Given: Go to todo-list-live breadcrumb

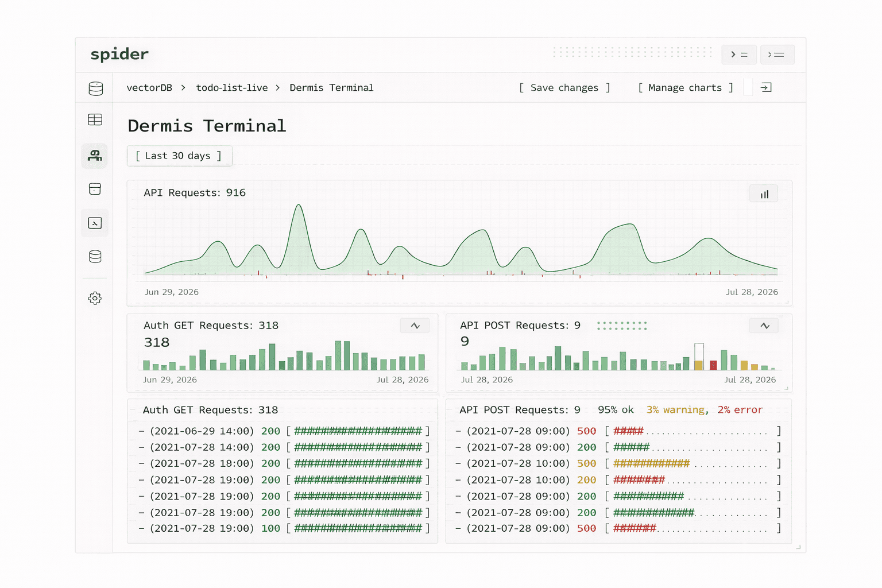Looking at the screenshot, I should click(x=232, y=88).
